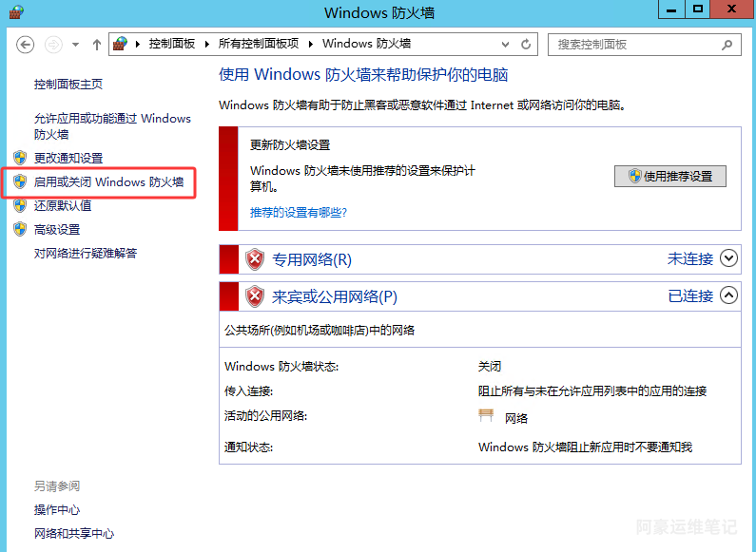This screenshot has height=552, width=756.
Task: Expand arrow before 控制面板 in breadcrumb
Action: click(138, 45)
